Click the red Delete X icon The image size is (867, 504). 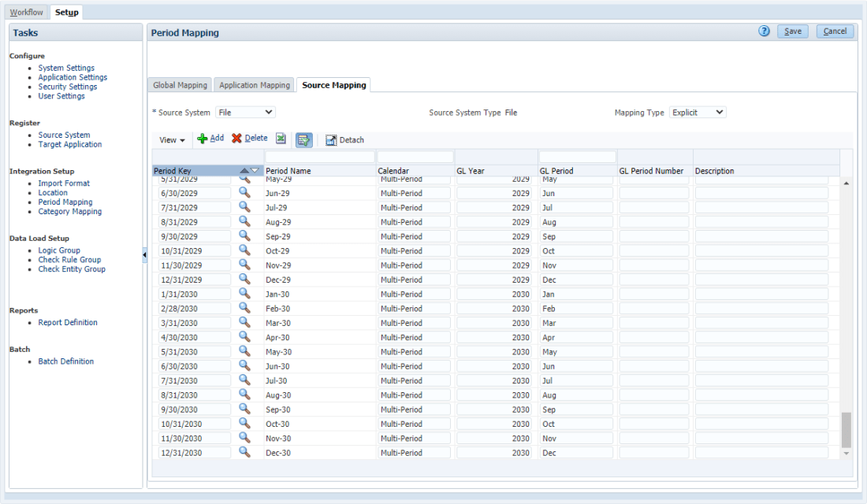click(x=236, y=139)
